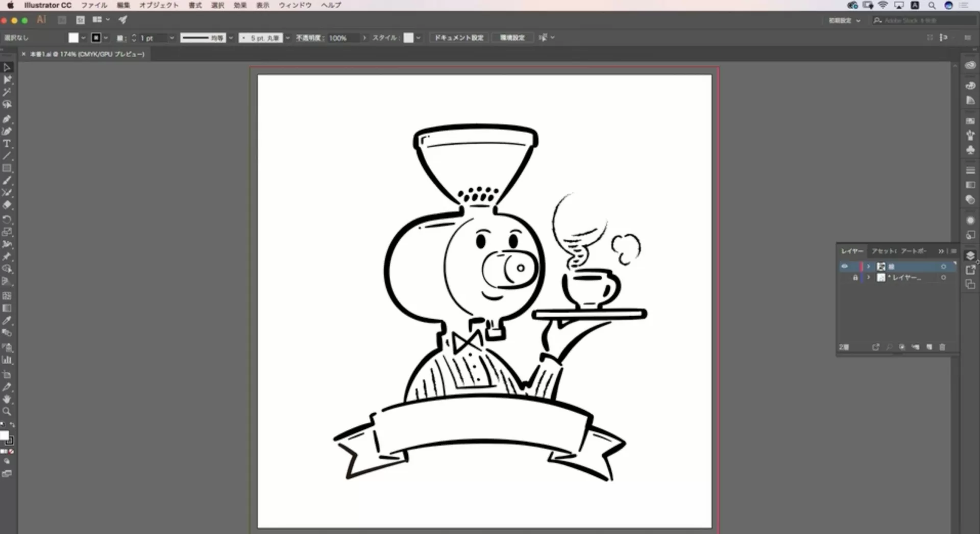
Task: Select the Zoom tool
Action: point(7,412)
